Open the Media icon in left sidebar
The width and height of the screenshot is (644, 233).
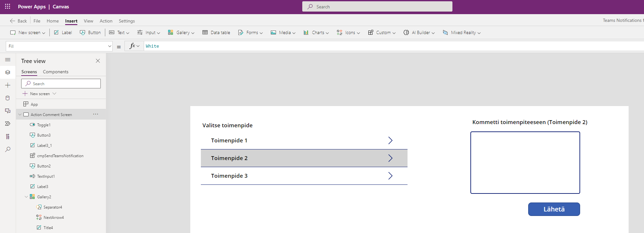coord(8,111)
